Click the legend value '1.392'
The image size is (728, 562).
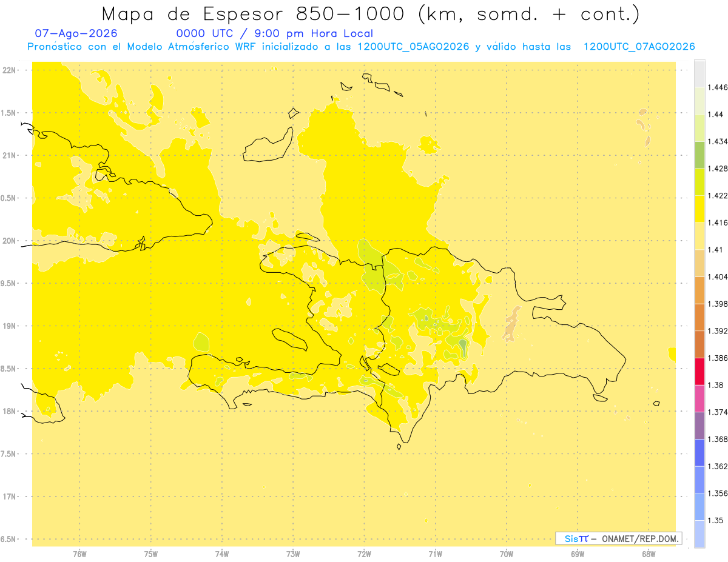pos(718,331)
